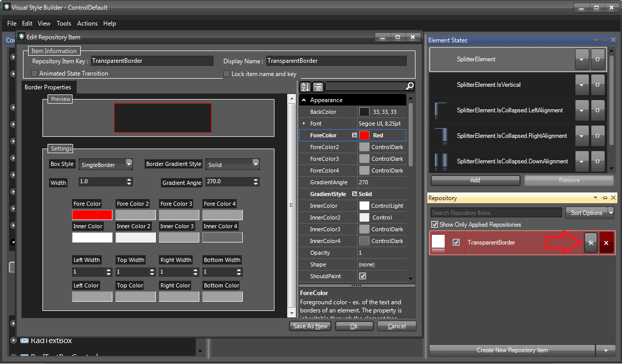
Task: Click the Visual Style Builder app icon in title bar
Action: pos(6,8)
